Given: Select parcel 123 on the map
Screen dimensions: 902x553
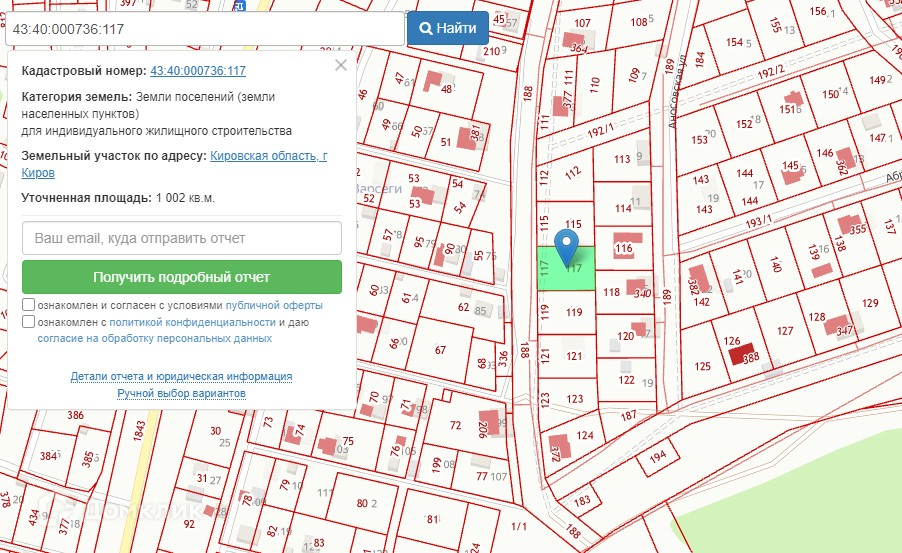Looking at the screenshot, I should click(x=568, y=399).
